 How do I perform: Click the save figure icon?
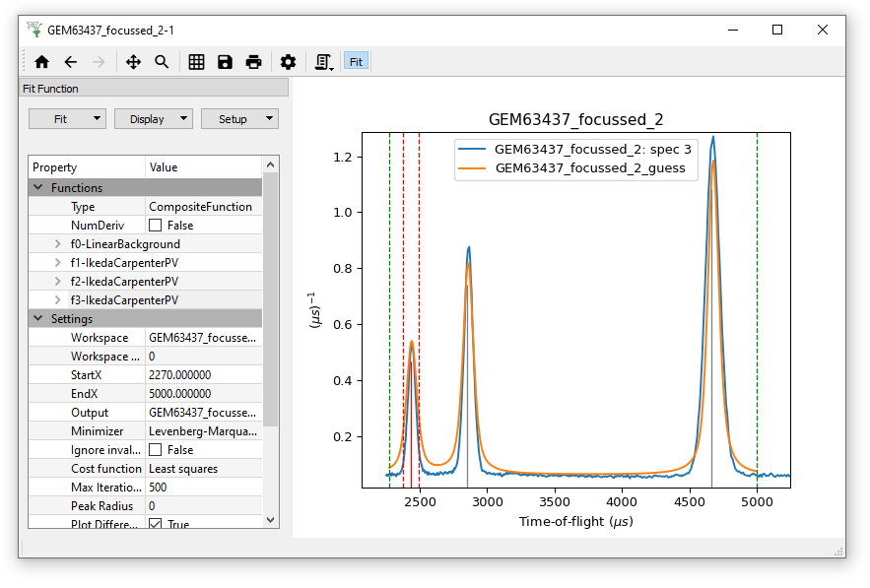pos(225,62)
